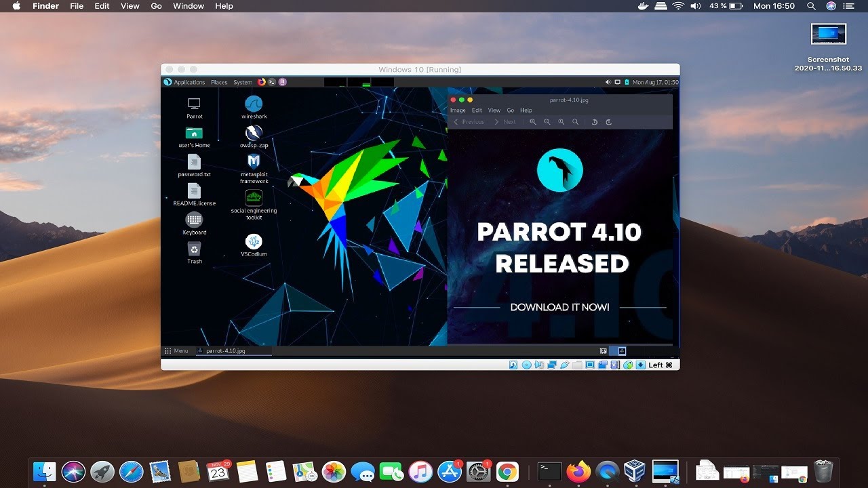Viewport: 868px width, 488px height.
Task: Click VirtualBox optical disk status icon
Action: click(526, 365)
